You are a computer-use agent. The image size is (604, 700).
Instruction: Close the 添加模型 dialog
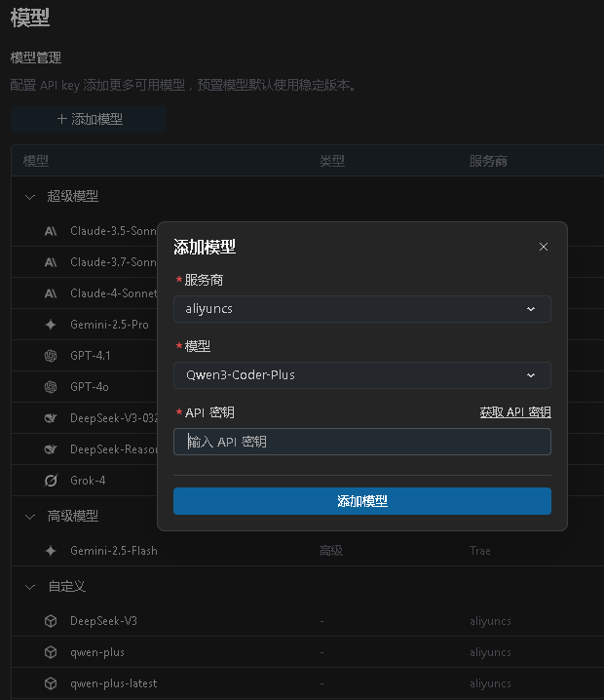tap(544, 247)
